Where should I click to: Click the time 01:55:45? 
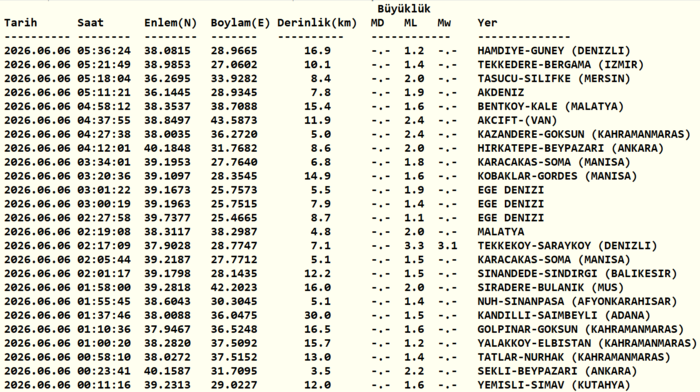(x=104, y=301)
